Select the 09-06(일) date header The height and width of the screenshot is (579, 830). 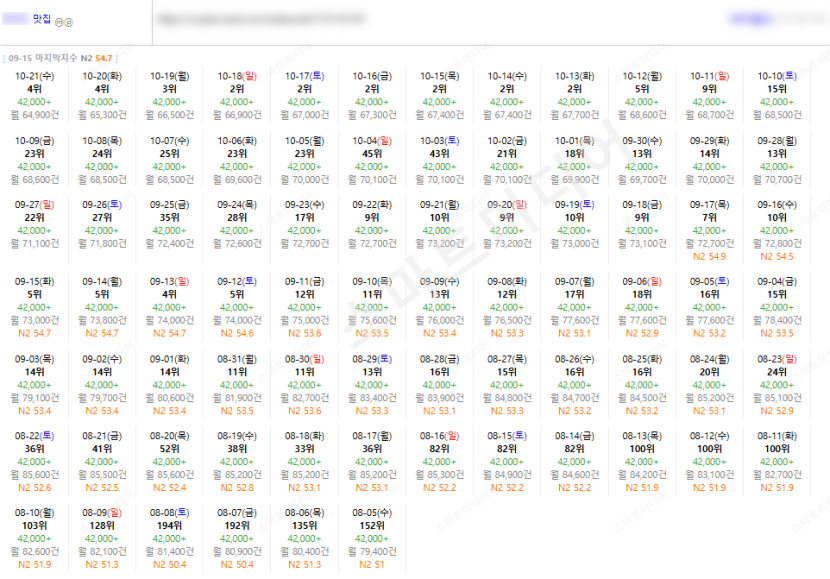coord(642,282)
